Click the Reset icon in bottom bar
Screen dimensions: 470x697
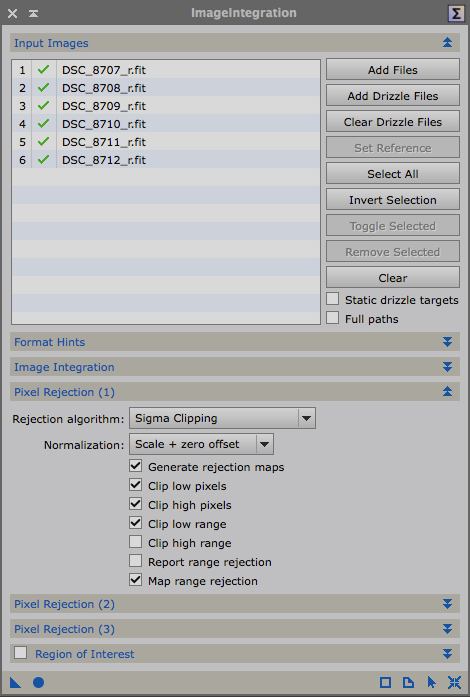[x=454, y=682]
